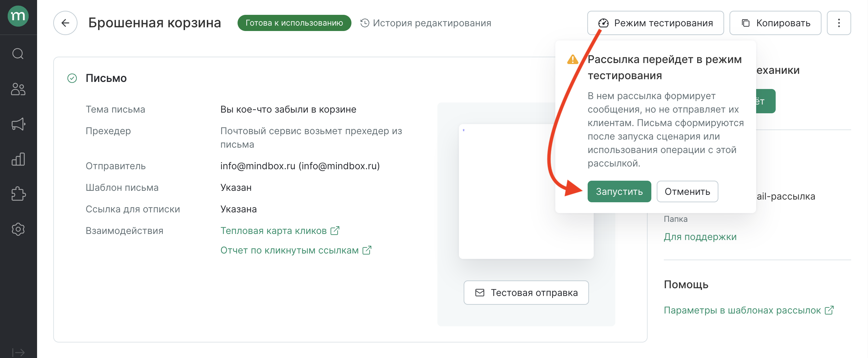Viewport: 868px width, 358px height.
Task: Open search from the sidebar
Action: click(18, 54)
